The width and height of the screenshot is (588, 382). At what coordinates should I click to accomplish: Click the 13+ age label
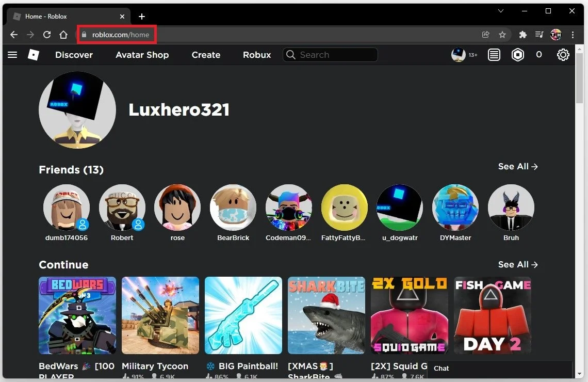(473, 55)
